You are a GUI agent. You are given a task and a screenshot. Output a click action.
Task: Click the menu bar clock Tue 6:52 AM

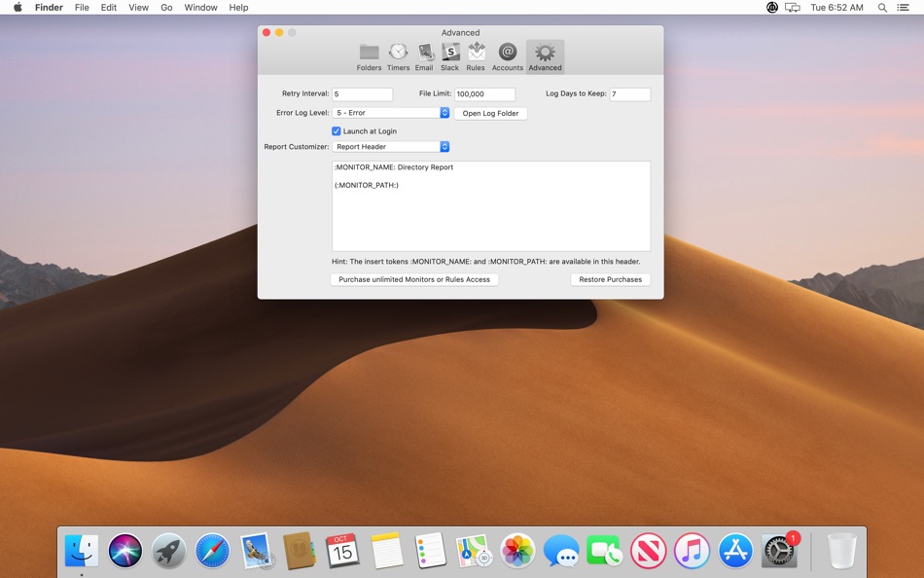[836, 8]
